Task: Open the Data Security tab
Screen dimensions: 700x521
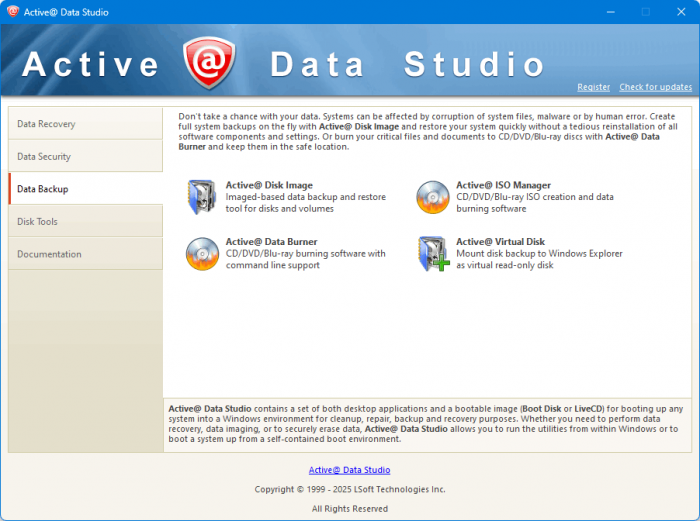Action: [85, 157]
